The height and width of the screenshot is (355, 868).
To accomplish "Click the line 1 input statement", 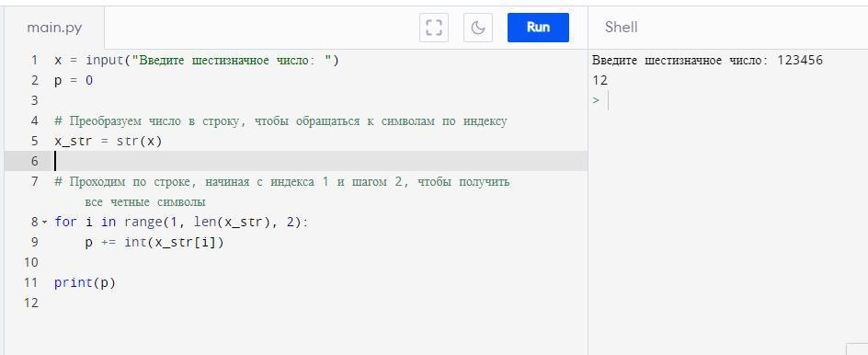I will click(197, 61).
